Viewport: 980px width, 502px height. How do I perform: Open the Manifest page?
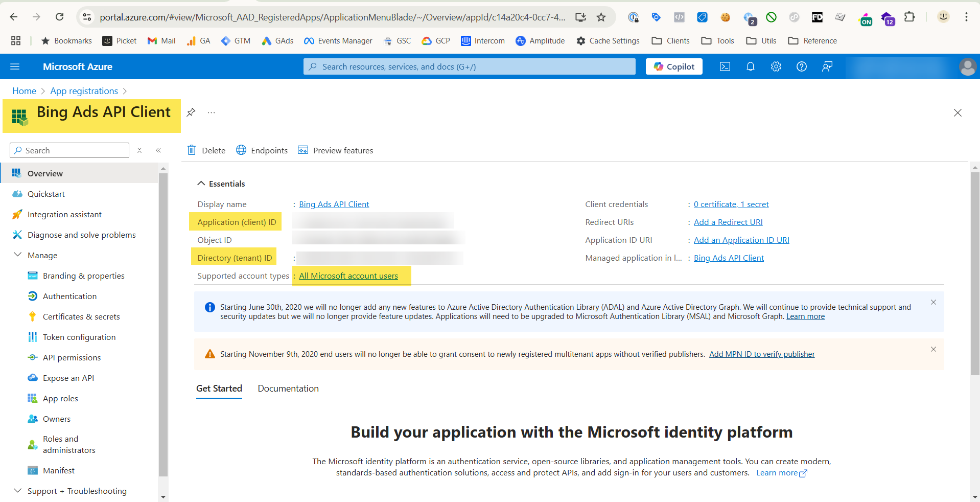coord(59,470)
